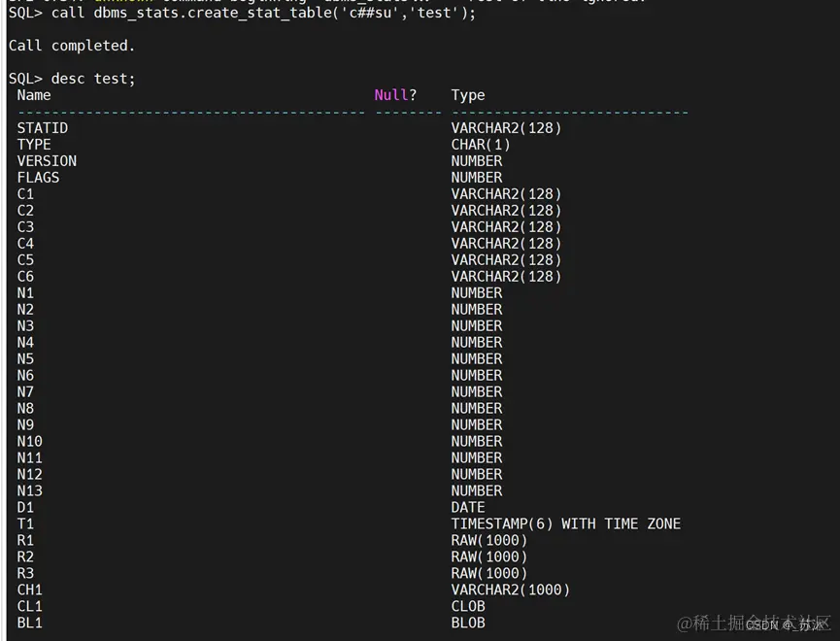This screenshot has height=641, width=840.
Task: Click the STATID column name
Action: coord(43,128)
